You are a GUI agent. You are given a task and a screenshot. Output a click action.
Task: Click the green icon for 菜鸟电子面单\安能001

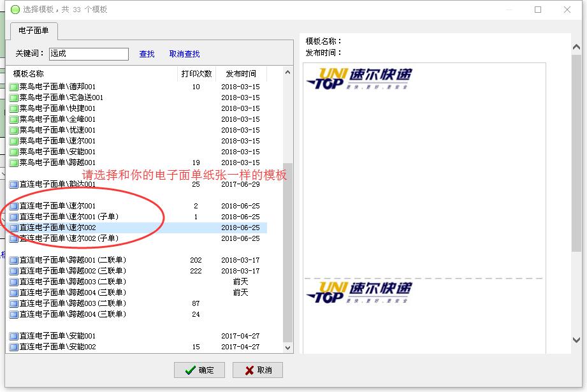(14, 152)
